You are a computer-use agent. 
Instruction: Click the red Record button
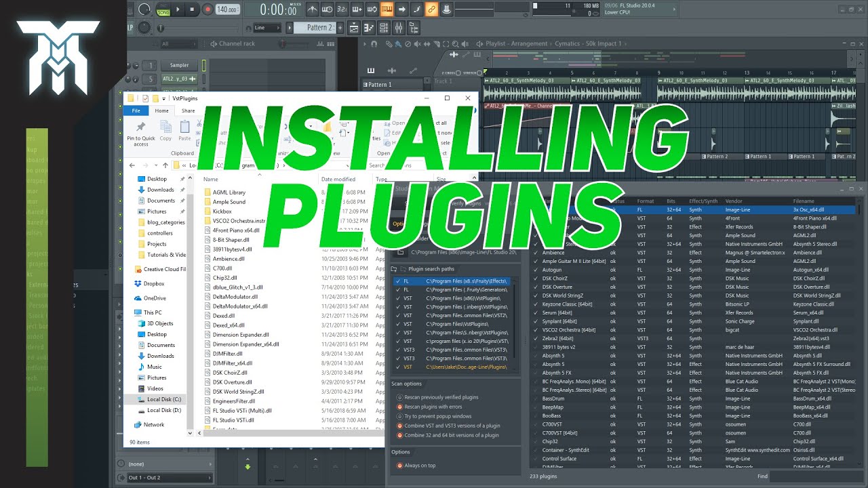coord(207,9)
